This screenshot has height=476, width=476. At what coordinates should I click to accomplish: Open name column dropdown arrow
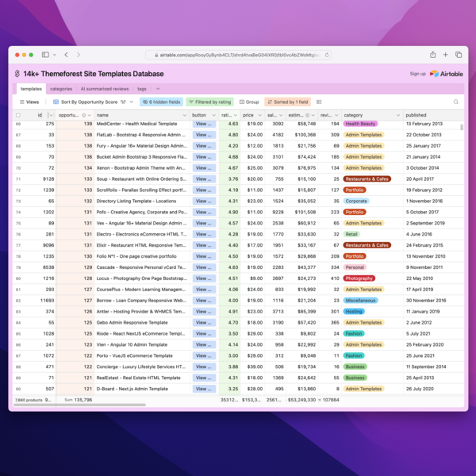184,115
